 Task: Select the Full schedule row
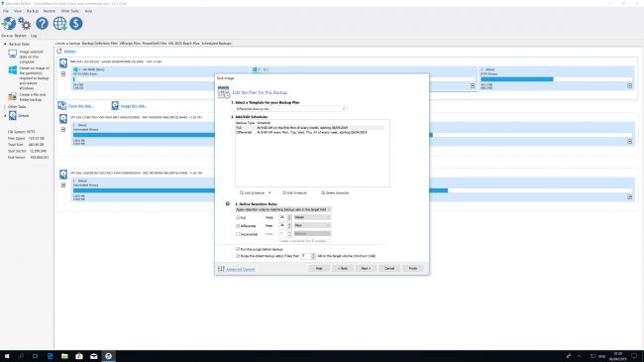pos(310,128)
